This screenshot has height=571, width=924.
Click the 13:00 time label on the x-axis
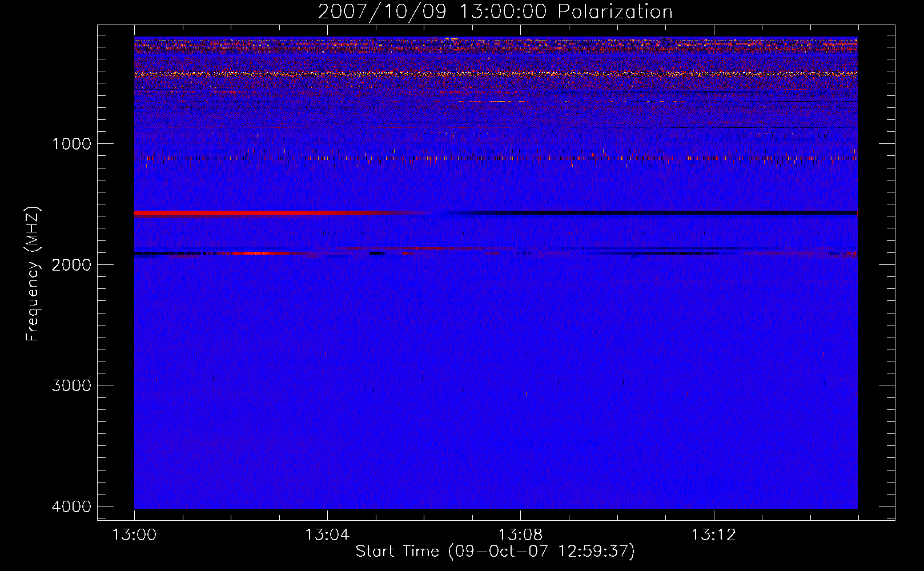point(134,535)
